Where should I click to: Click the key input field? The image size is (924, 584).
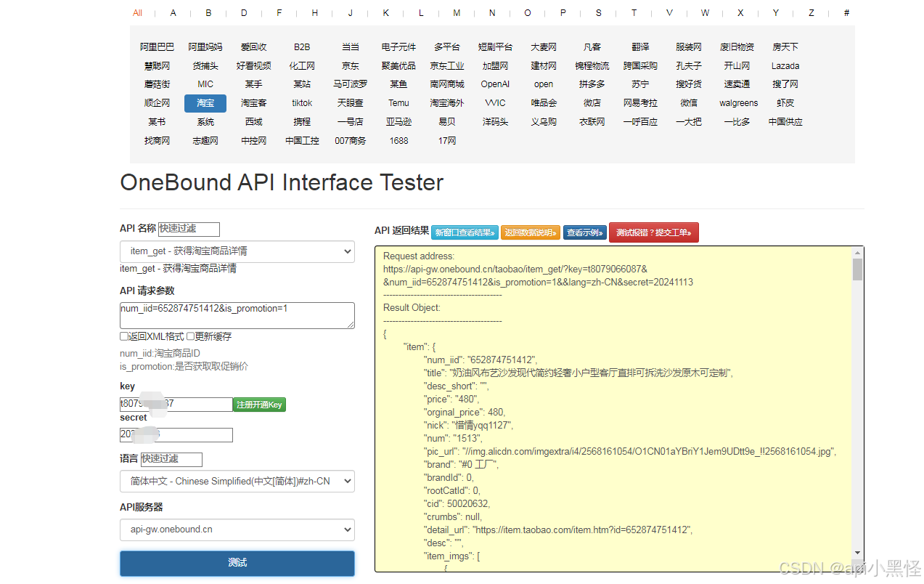tap(176, 405)
